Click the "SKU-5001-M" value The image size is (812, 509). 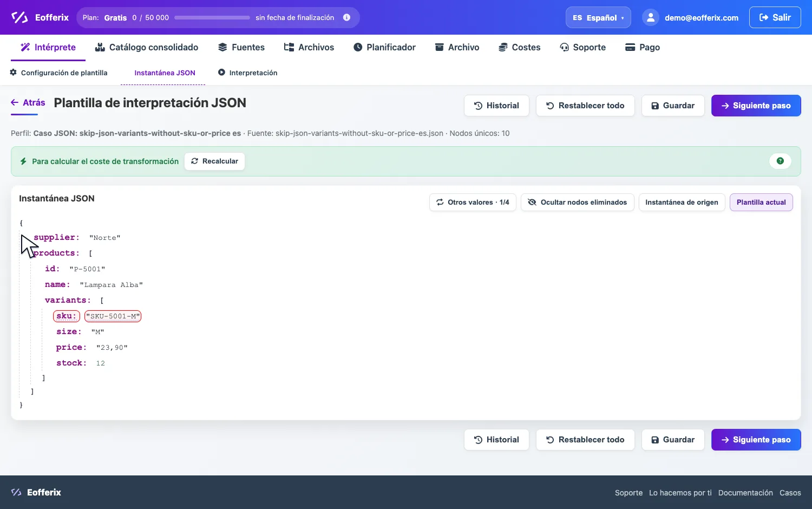(113, 316)
